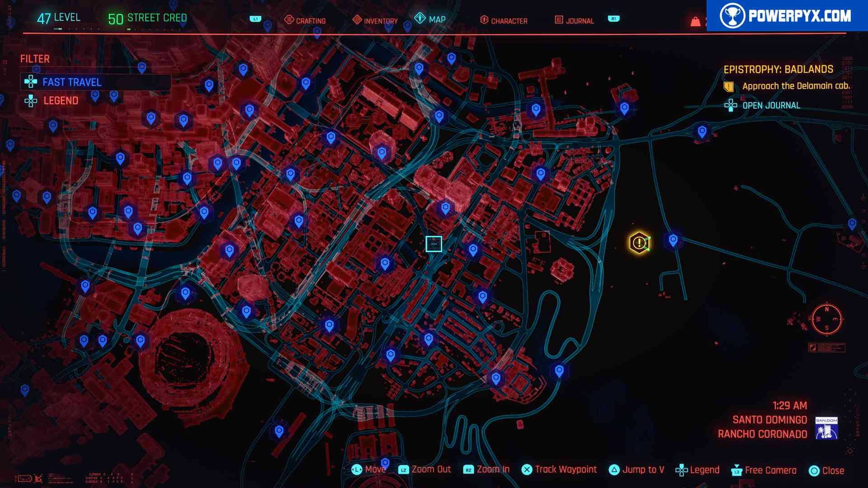Click the FAST TRAVEL filter icon
Image resolution: width=868 pixels, height=488 pixels.
(x=32, y=82)
